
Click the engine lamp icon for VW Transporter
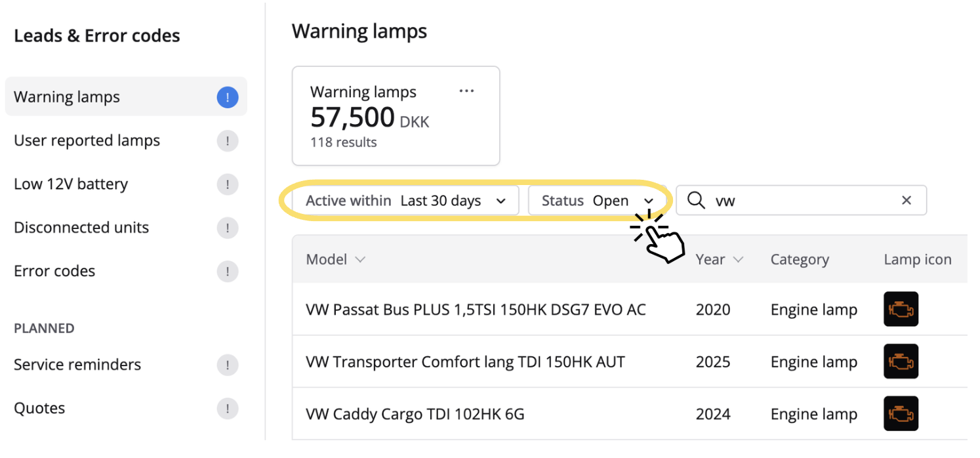[x=901, y=362]
